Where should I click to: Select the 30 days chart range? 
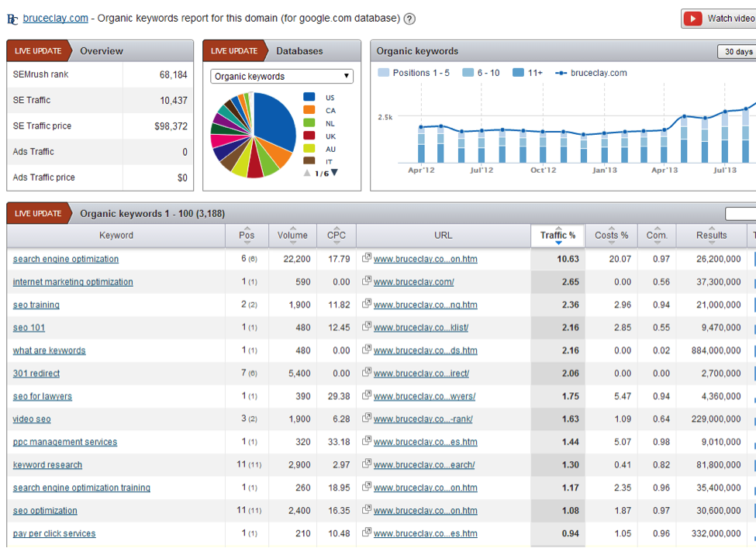(x=737, y=52)
